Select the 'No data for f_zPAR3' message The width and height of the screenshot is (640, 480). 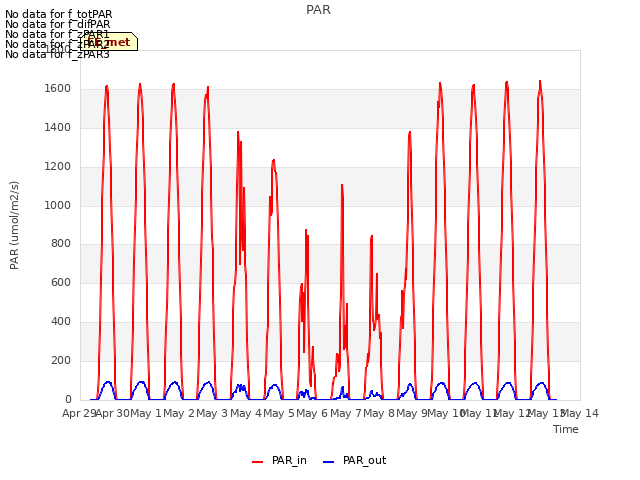click(58, 54)
